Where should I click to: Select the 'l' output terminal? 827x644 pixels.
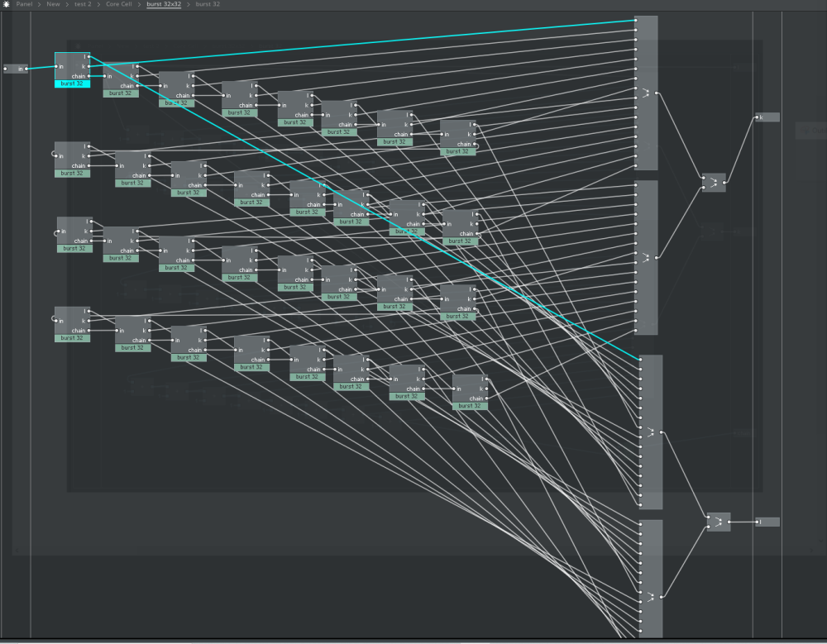coord(767,522)
